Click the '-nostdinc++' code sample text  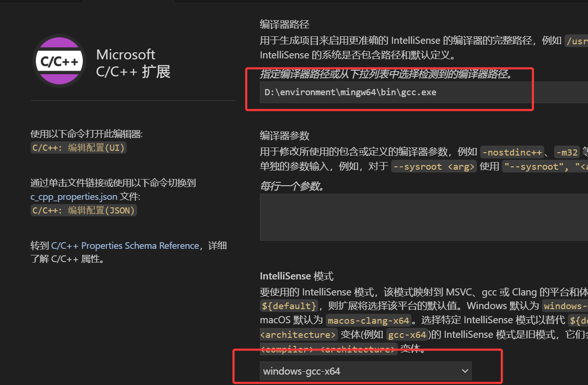[x=512, y=152]
